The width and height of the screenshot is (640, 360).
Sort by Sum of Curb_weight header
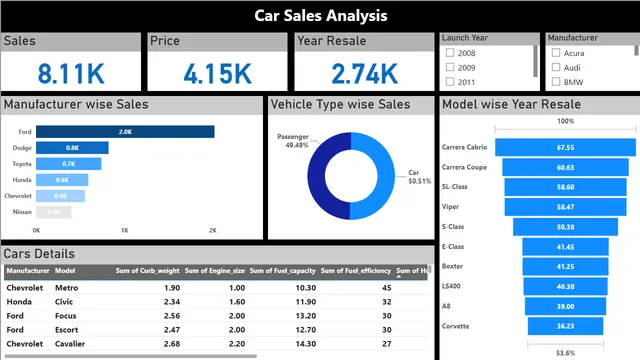click(147, 271)
